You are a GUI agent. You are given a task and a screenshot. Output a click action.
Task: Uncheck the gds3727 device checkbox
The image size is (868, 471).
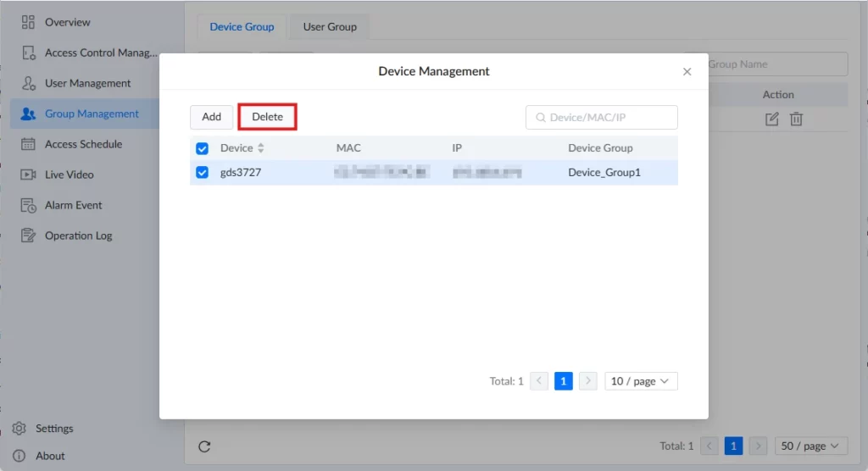[x=202, y=172]
